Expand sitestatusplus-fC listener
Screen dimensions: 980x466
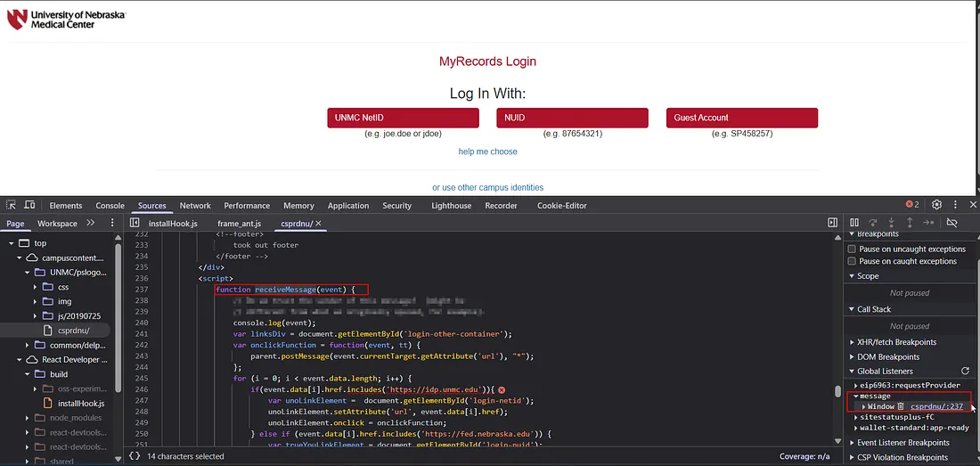coord(856,417)
